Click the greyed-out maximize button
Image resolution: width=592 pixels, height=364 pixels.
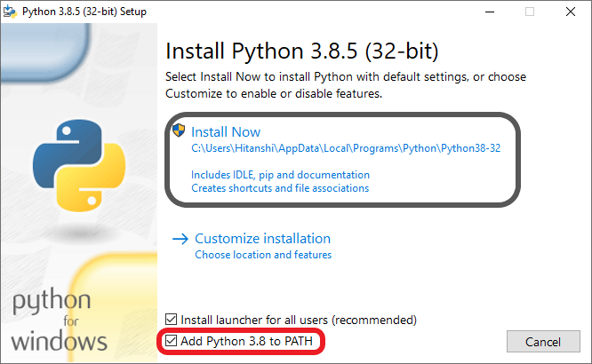(x=530, y=12)
